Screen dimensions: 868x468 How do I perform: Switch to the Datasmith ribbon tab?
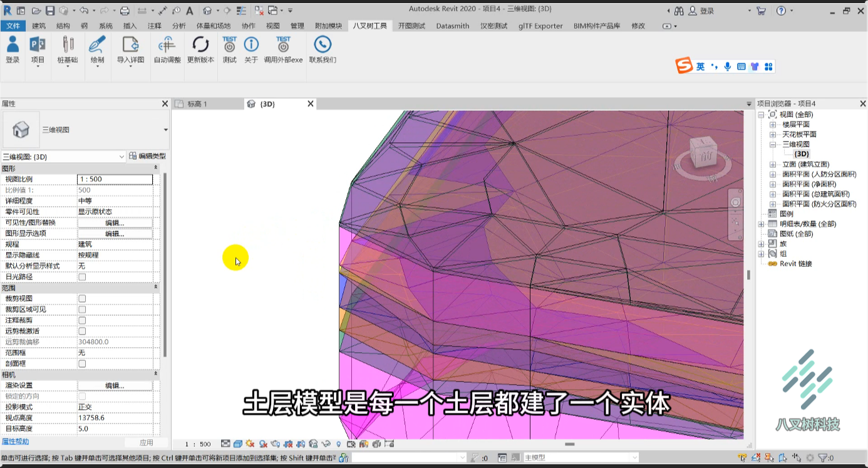click(453, 26)
